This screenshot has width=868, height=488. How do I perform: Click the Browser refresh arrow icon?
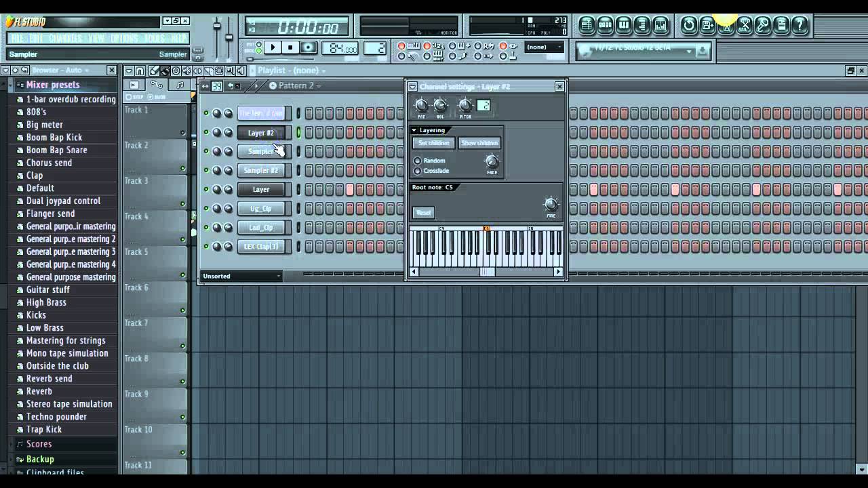point(24,70)
